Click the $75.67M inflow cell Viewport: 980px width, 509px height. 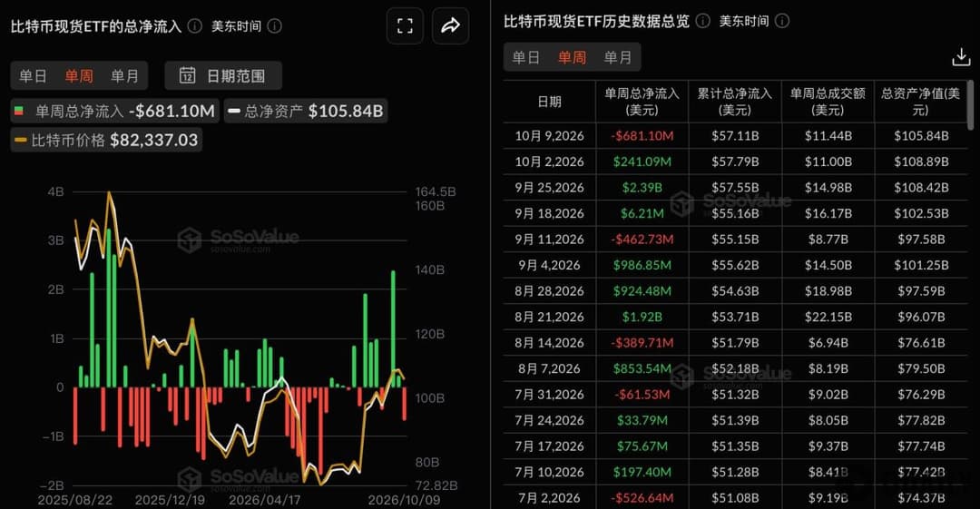click(642, 445)
